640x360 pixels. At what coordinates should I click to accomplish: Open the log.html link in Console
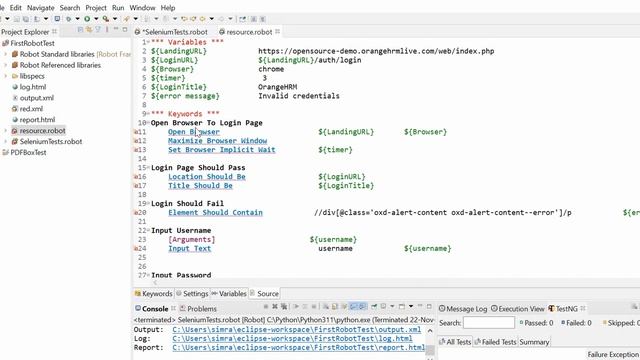click(292, 338)
